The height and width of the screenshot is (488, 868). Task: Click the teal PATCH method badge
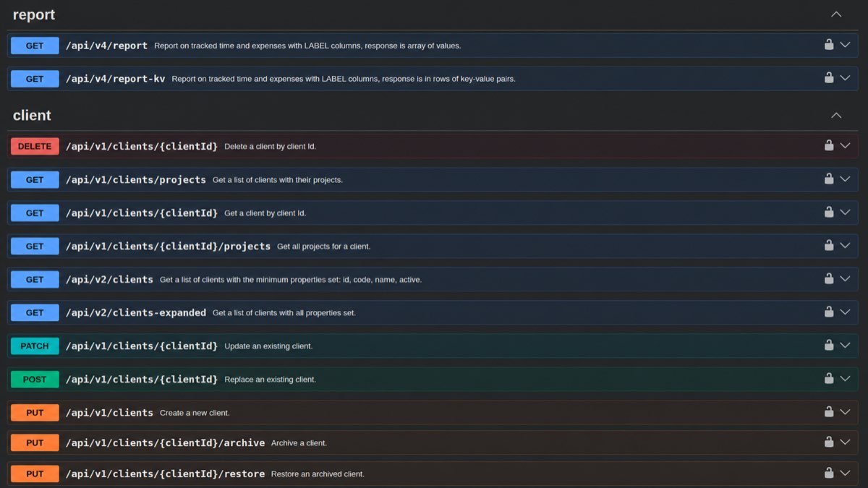tap(35, 346)
